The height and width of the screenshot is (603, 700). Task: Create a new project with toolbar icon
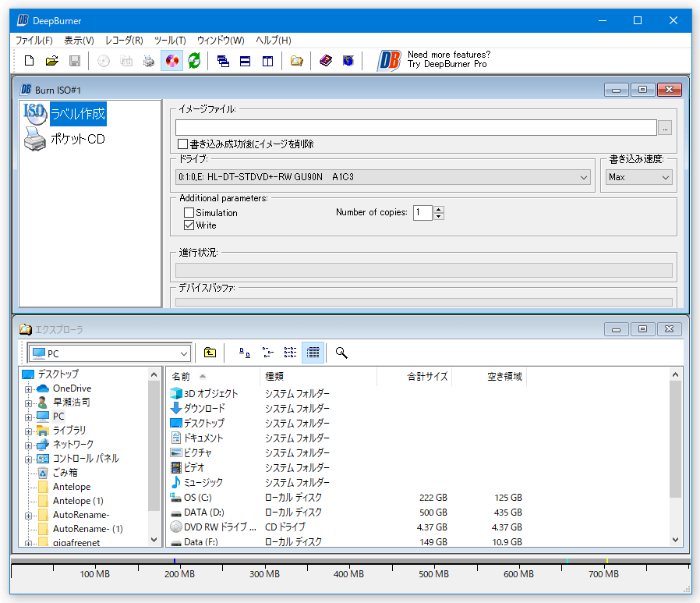[x=30, y=61]
